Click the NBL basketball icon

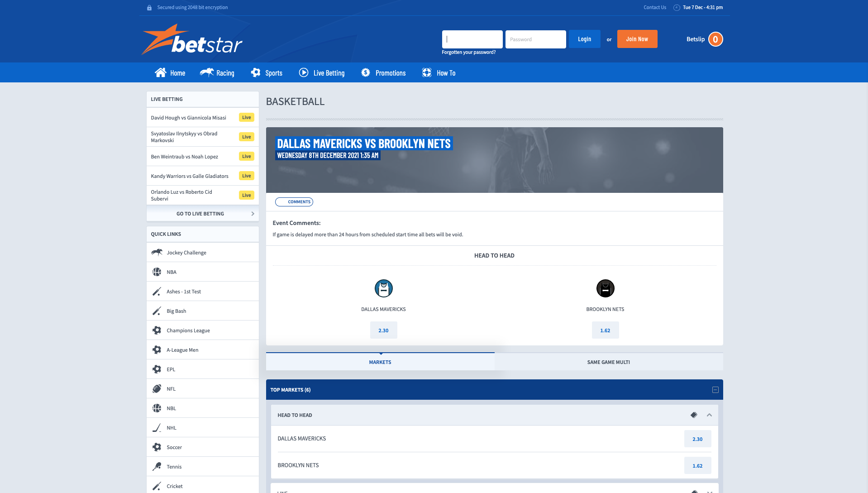157,408
